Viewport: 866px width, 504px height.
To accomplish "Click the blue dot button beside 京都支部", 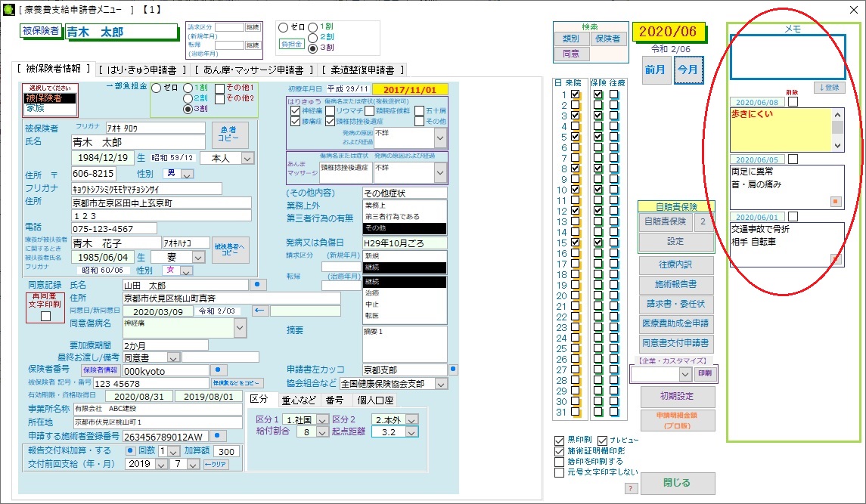I will (x=453, y=369).
